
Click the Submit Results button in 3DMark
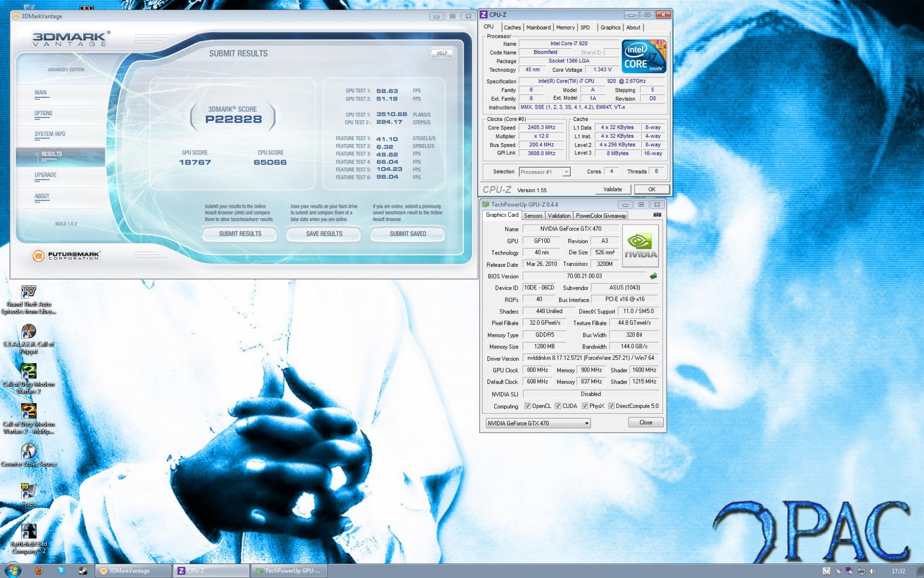[240, 234]
